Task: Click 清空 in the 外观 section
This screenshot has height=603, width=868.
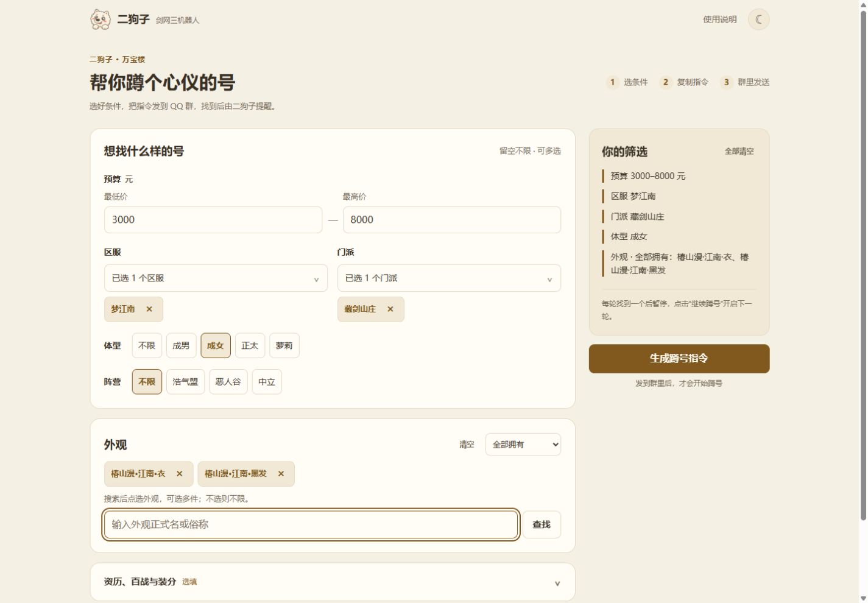Action: (x=467, y=445)
